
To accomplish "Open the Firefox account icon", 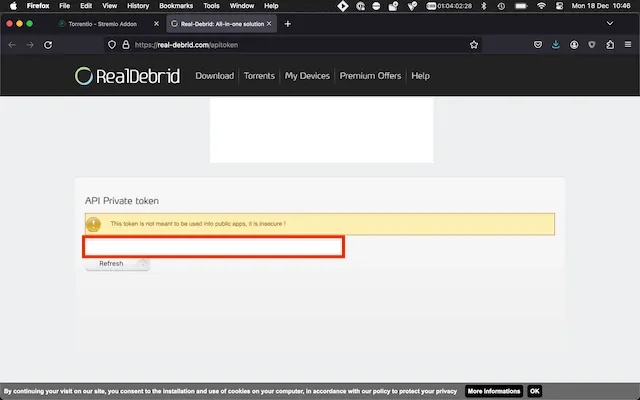I will pos(574,45).
